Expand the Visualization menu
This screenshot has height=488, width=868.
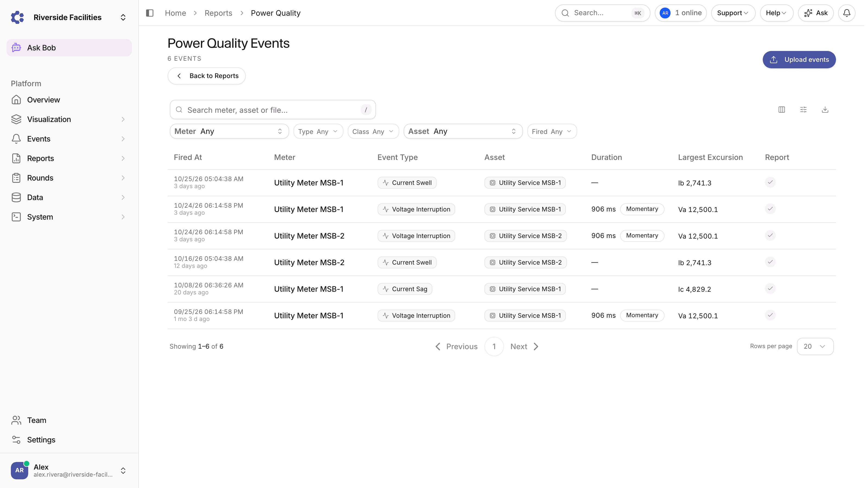click(69, 119)
